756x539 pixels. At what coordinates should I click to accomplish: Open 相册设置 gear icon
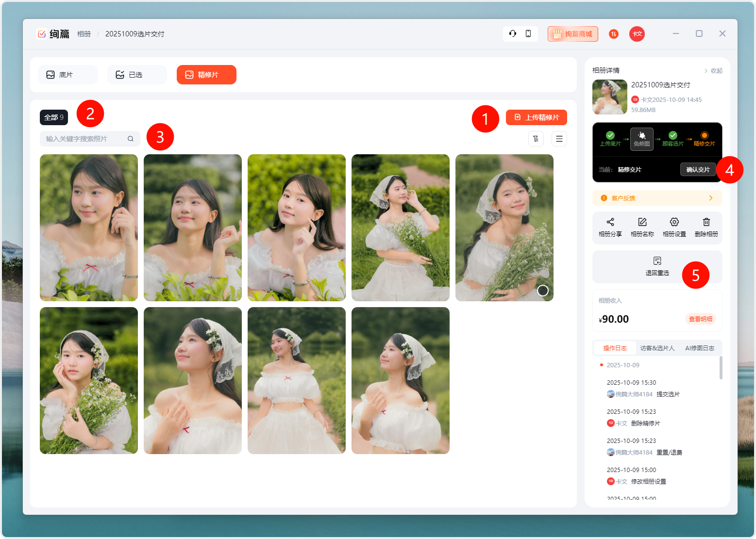pyautogui.click(x=674, y=222)
